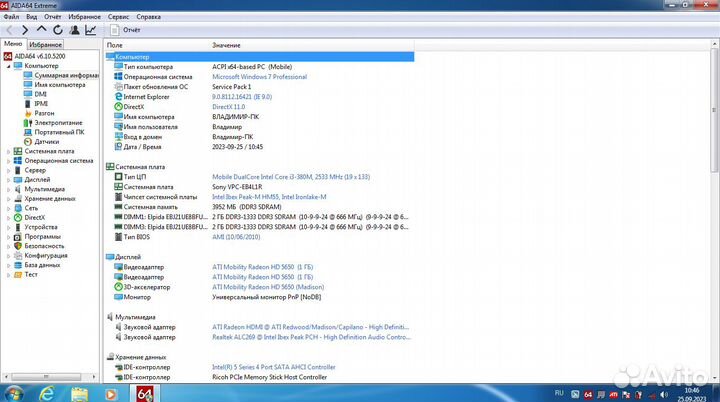Switch to the Меню tab

coord(13,44)
